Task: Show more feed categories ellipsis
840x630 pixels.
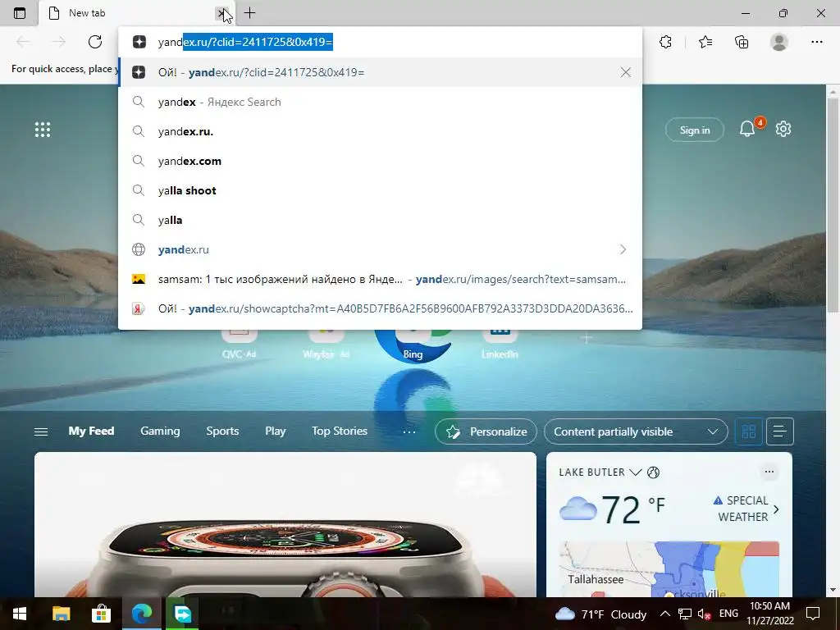Action: 409,431
